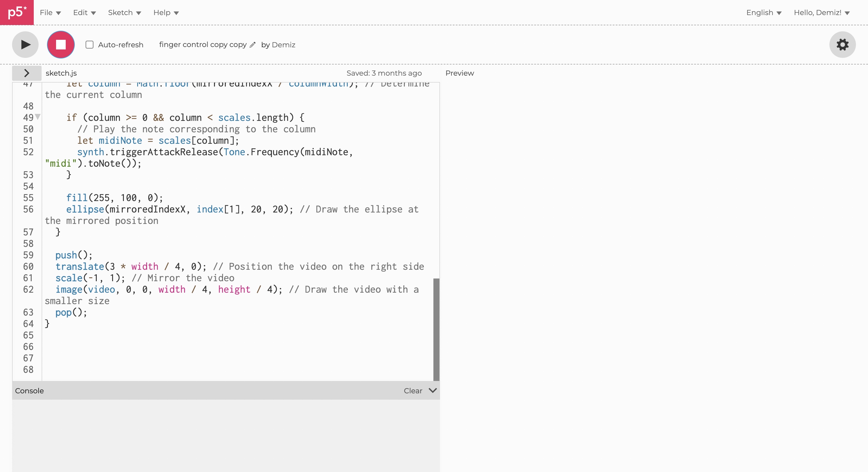Collapse the console with chevron

433,390
